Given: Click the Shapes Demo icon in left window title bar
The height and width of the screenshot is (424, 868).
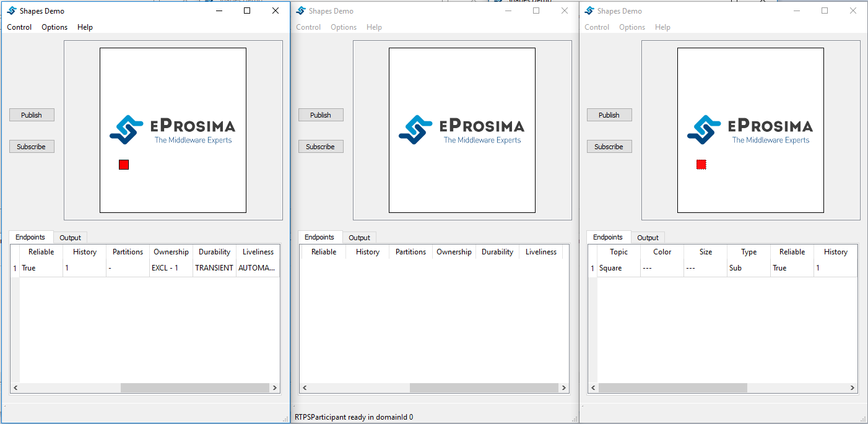Looking at the screenshot, I should coord(11,11).
